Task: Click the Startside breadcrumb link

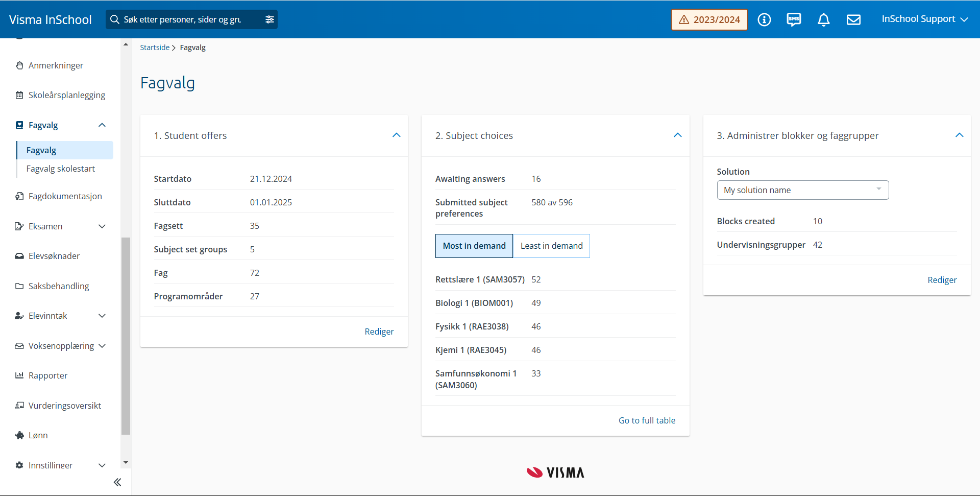Action: point(155,48)
